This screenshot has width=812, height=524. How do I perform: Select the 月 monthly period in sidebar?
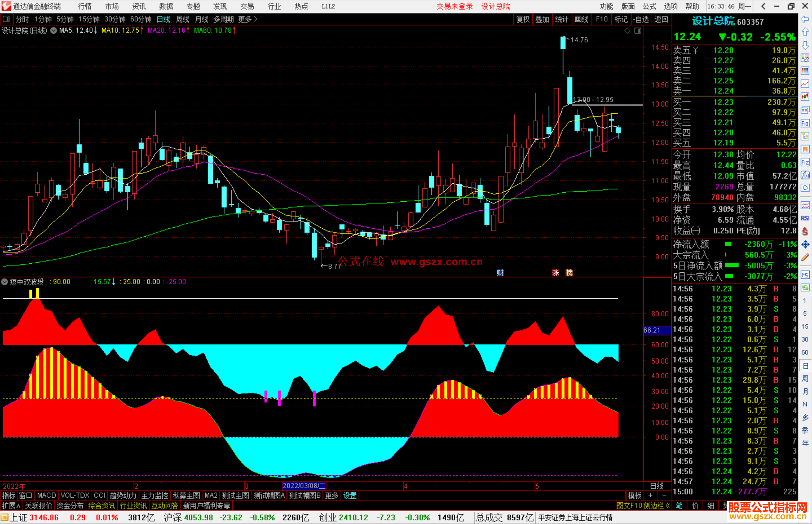point(805,391)
